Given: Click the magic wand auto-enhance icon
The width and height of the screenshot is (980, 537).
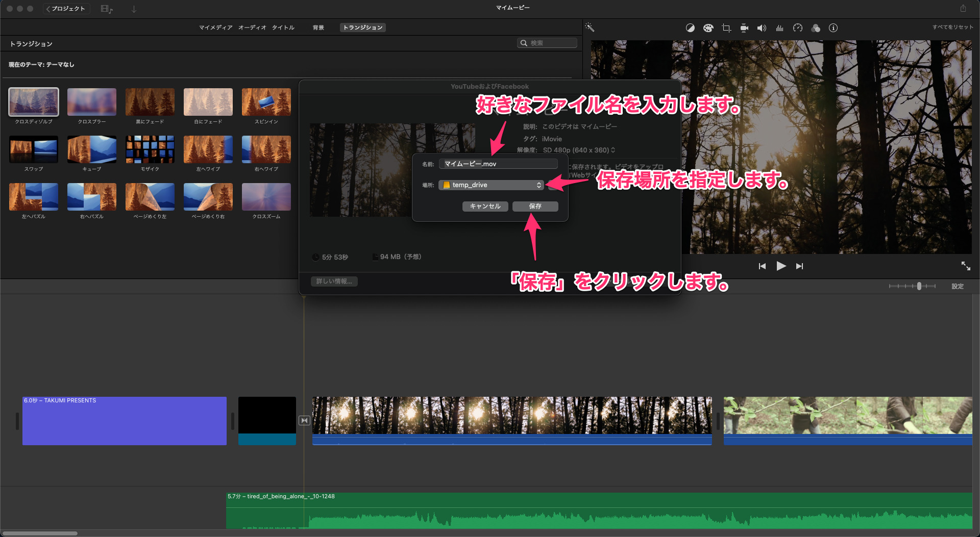Looking at the screenshot, I should (590, 28).
